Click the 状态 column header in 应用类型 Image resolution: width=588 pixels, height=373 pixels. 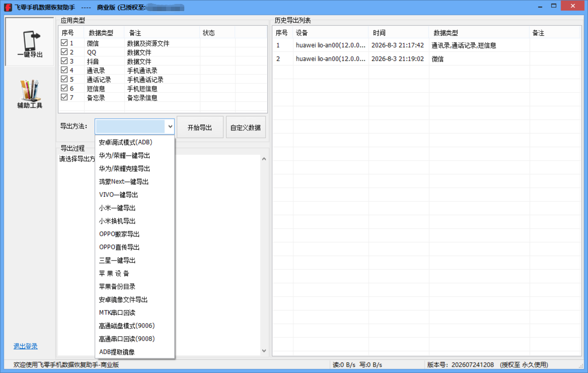pos(217,33)
